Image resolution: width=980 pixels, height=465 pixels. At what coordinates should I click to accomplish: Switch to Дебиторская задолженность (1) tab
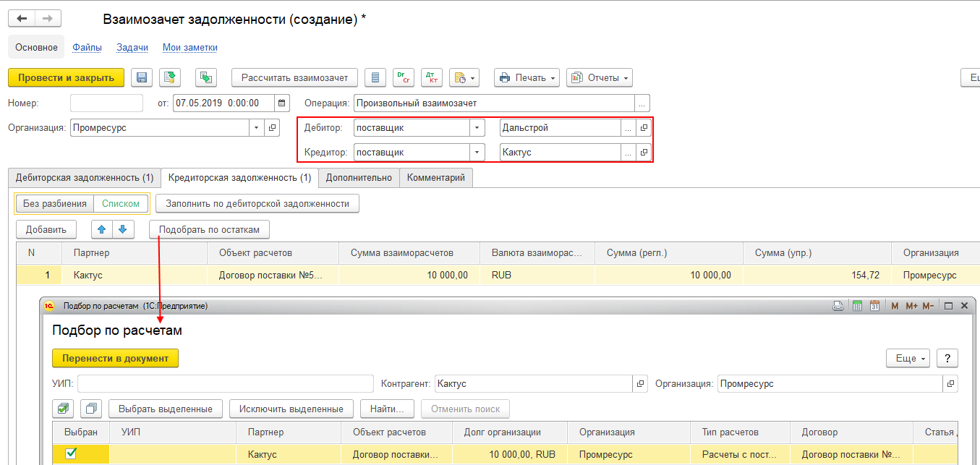[85, 177]
